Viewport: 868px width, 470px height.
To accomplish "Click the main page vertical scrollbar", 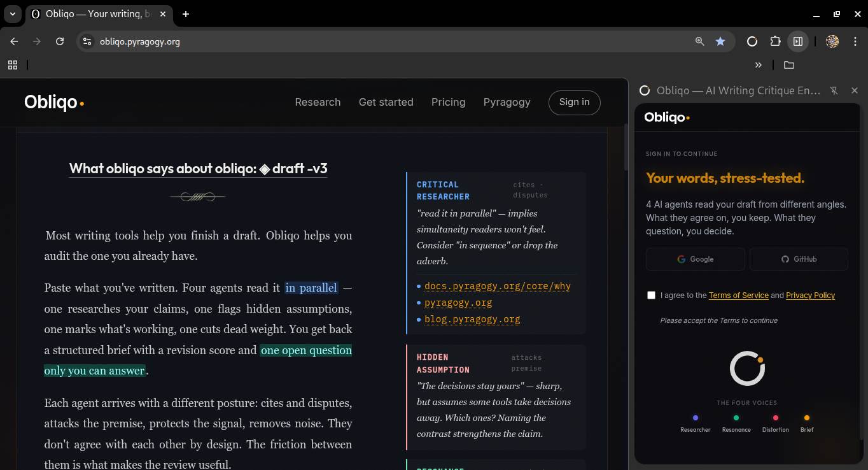I will (x=625, y=148).
